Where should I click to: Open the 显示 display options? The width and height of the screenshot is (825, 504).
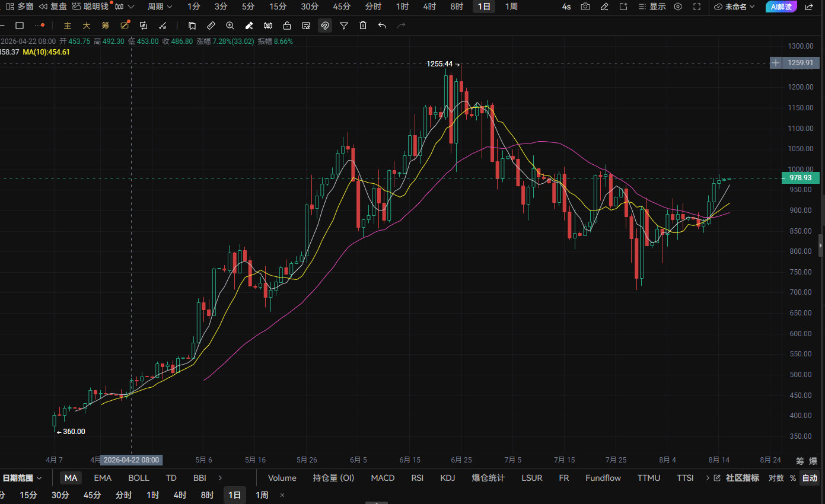tap(653, 7)
